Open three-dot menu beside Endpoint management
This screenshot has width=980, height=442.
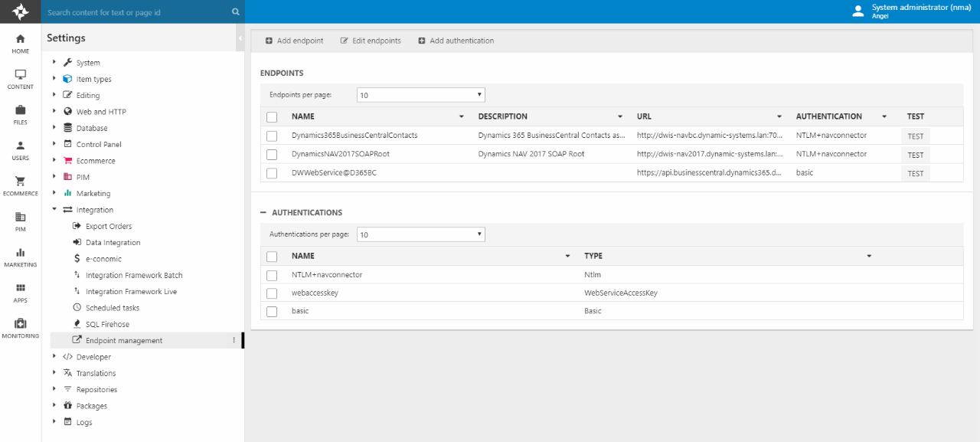click(x=234, y=341)
